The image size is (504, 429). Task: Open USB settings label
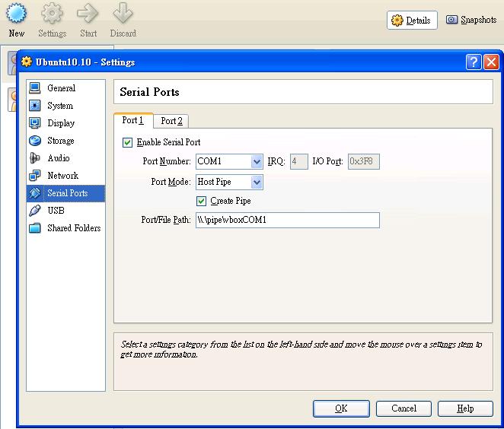click(x=56, y=211)
